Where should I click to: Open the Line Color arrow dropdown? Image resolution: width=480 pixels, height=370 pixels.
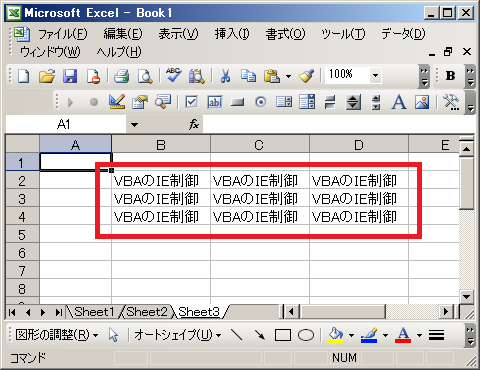385,335
